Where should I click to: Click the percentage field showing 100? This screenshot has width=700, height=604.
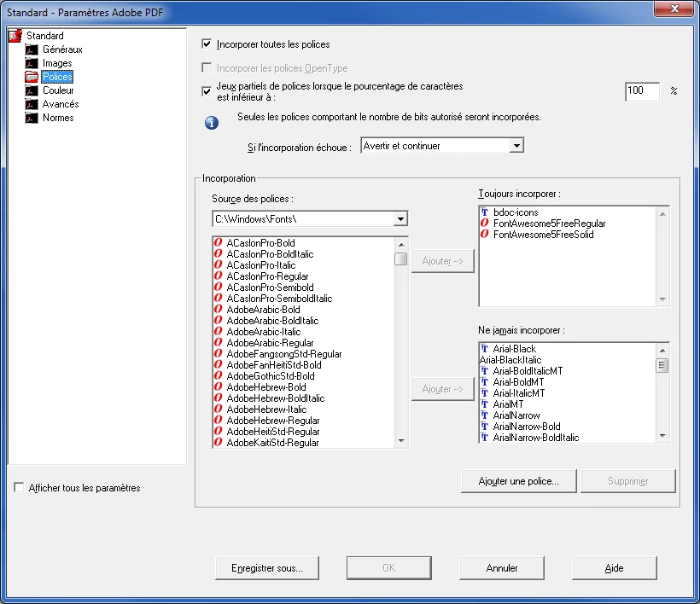[x=642, y=91]
